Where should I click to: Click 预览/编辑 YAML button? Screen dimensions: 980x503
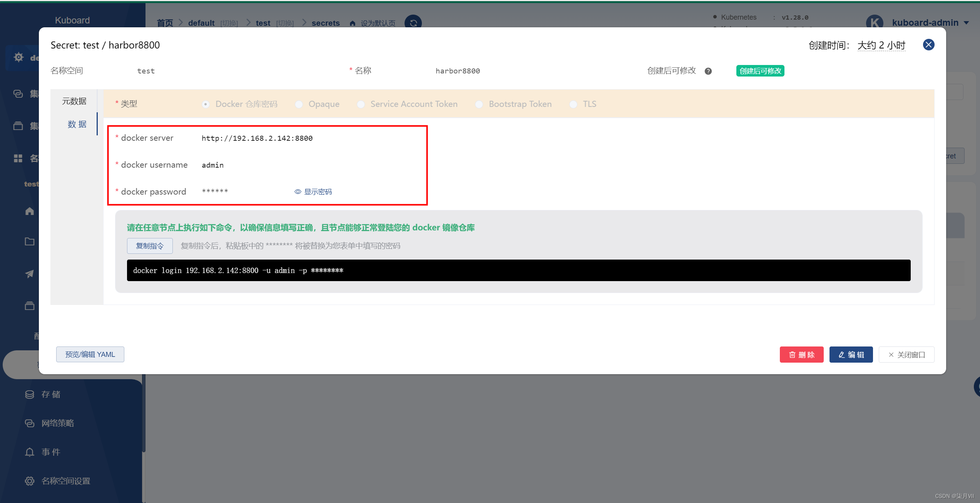point(89,354)
